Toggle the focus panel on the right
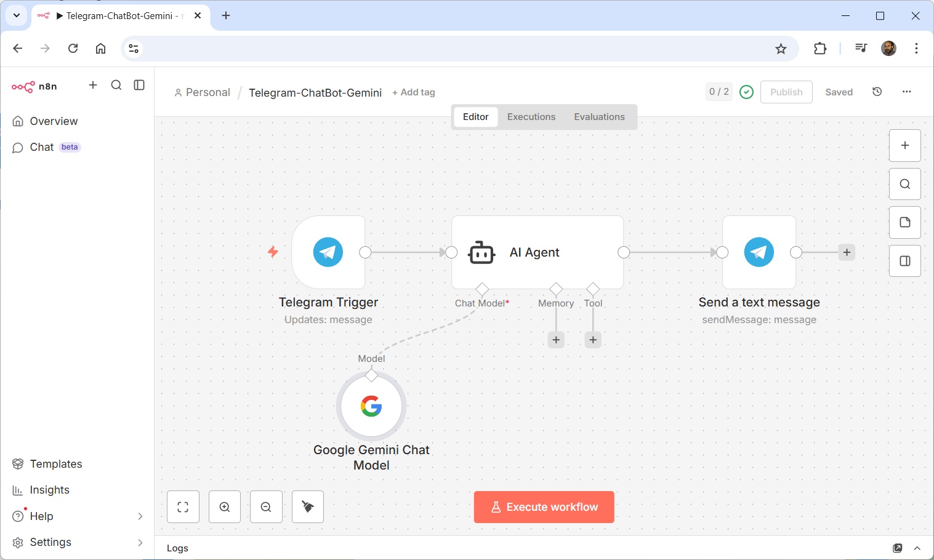The width and height of the screenshot is (934, 560). coord(904,261)
